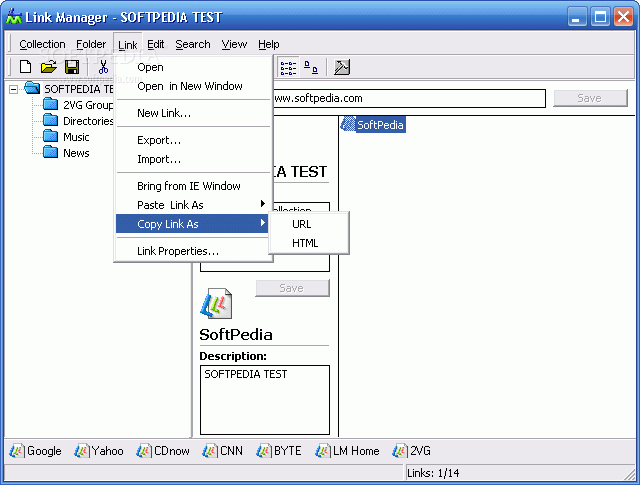Click the Link Manager title bar app icon
The height and width of the screenshot is (485, 640).
click(14, 17)
